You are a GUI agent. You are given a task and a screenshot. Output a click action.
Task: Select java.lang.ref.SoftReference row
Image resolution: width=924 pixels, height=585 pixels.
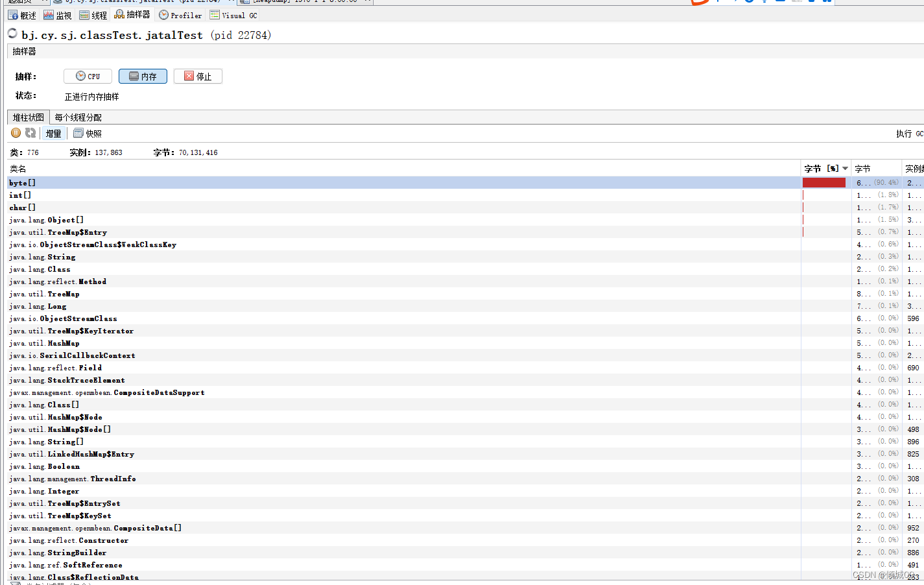click(x=466, y=565)
